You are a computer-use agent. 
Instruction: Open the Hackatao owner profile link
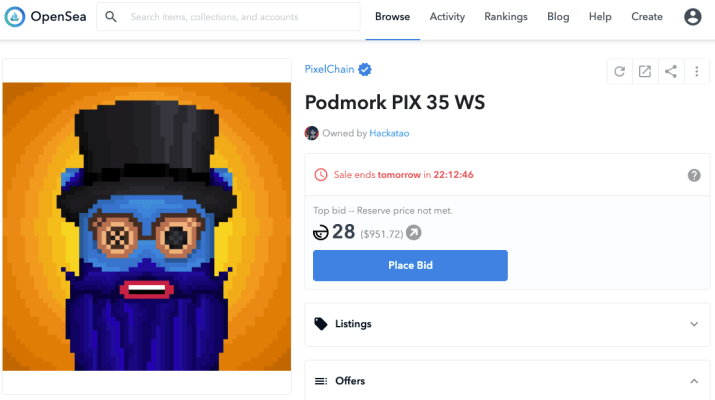[389, 133]
